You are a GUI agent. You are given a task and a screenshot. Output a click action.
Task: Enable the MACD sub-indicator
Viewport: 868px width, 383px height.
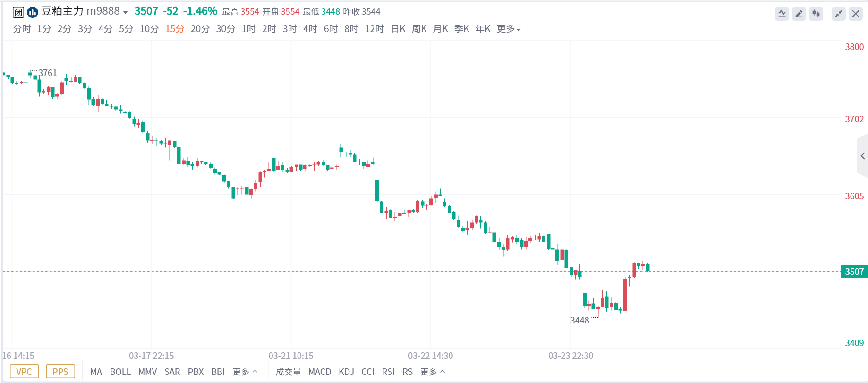click(320, 372)
